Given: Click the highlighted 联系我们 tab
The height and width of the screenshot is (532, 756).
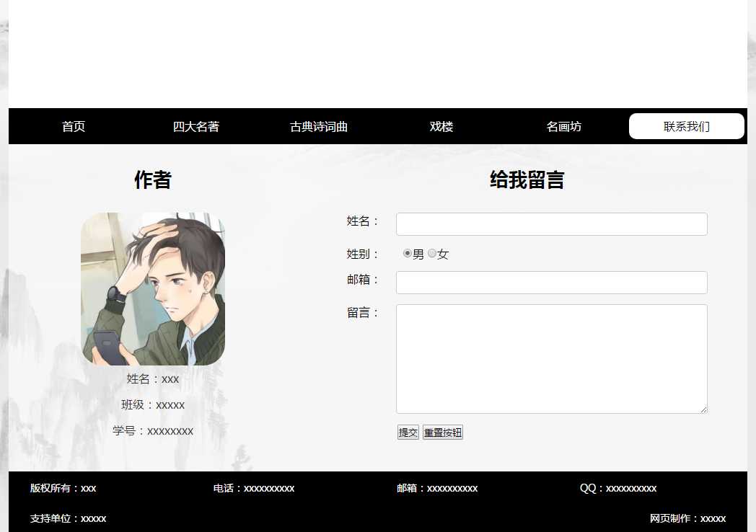Looking at the screenshot, I should (x=686, y=127).
